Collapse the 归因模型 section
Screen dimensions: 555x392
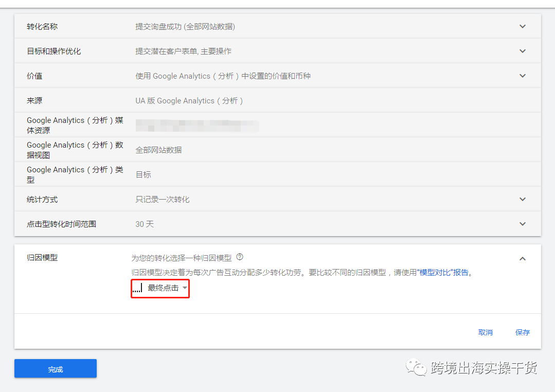[523, 257]
